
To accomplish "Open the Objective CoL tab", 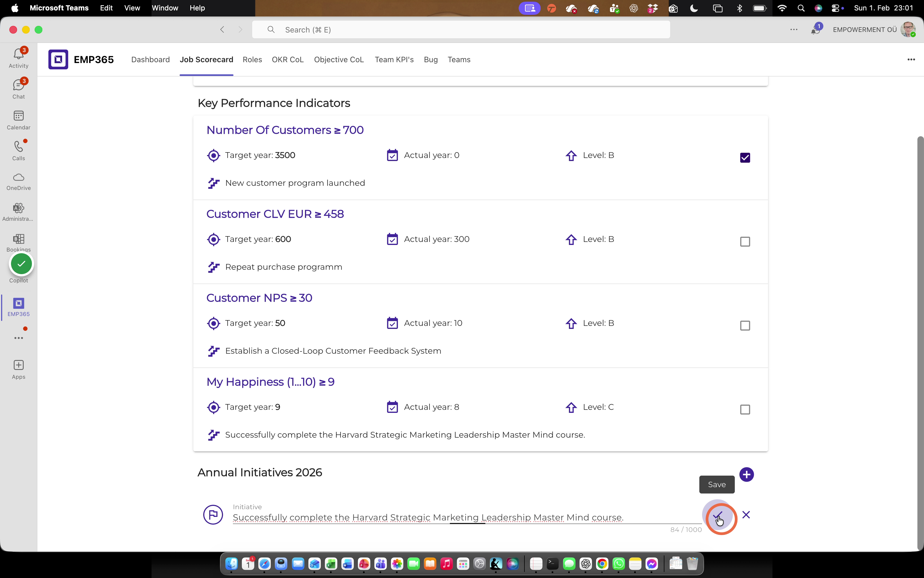I will pyautogui.click(x=339, y=60).
